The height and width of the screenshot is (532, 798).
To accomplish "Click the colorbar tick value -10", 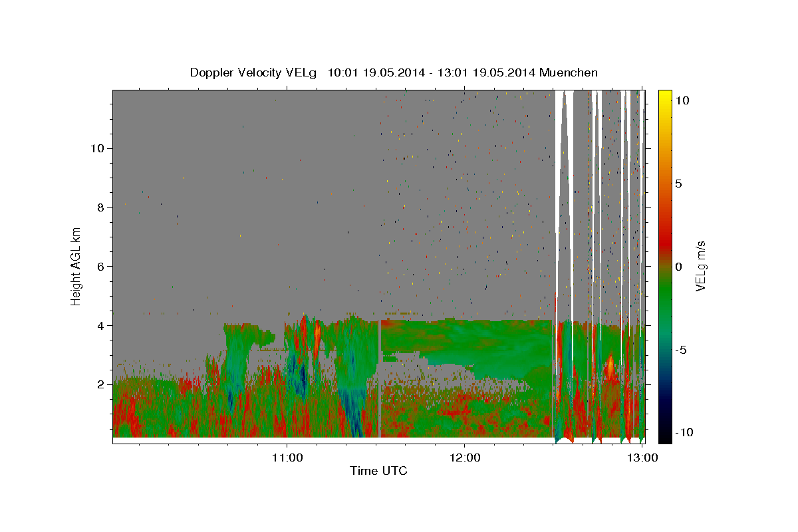I will click(683, 432).
